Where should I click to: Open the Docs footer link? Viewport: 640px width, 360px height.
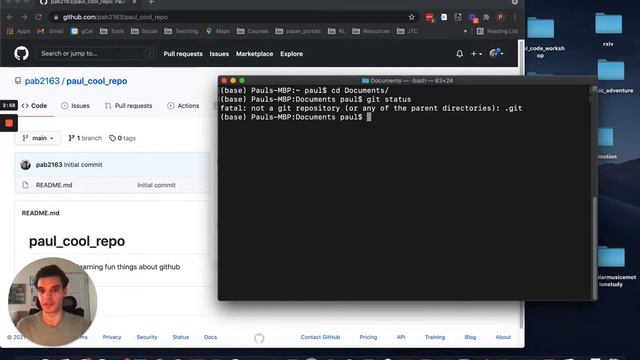coord(211,337)
